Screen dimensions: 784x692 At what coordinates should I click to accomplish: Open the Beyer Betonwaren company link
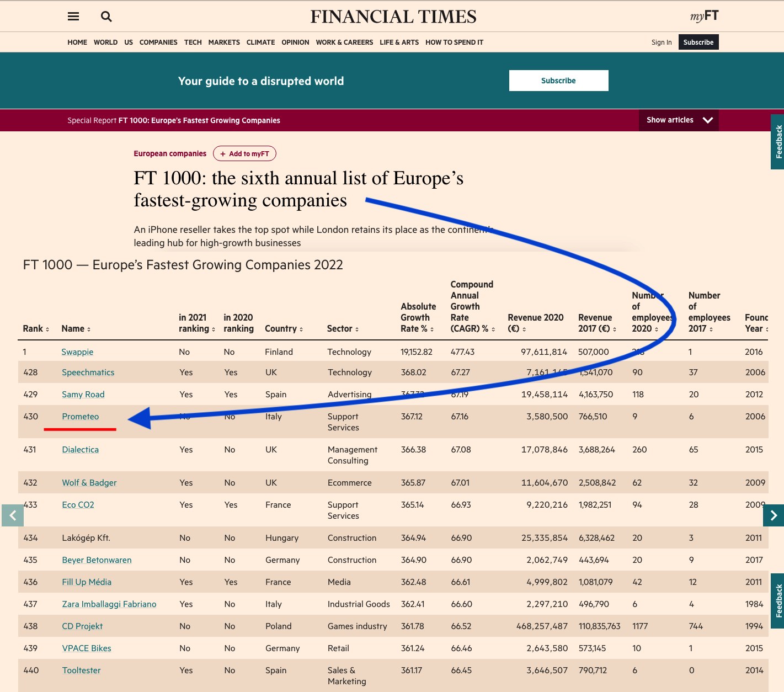97,560
